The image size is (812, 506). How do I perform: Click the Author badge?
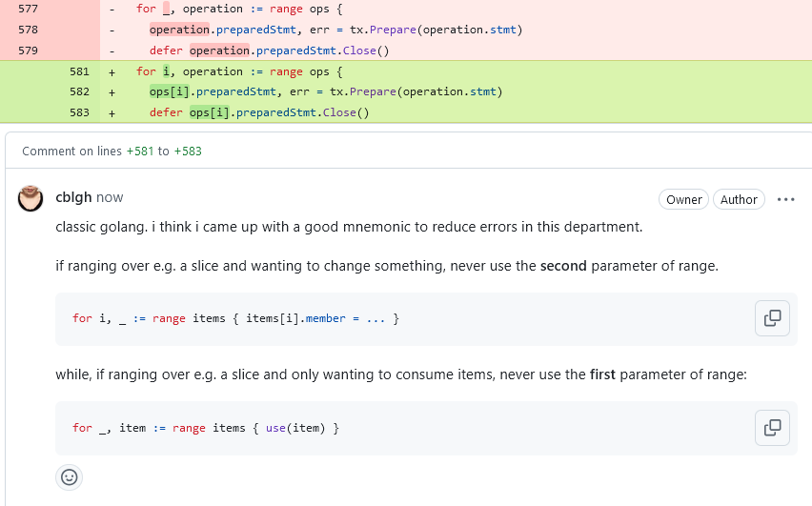pos(739,199)
